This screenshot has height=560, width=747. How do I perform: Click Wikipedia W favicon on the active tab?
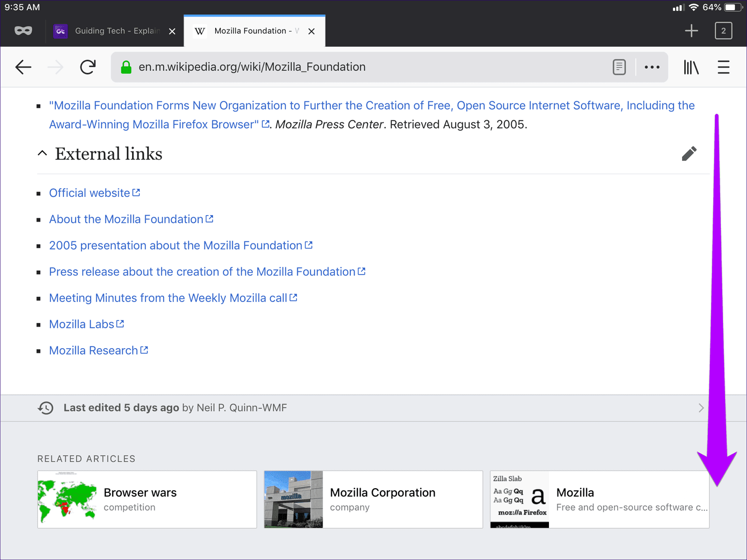[x=200, y=31]
